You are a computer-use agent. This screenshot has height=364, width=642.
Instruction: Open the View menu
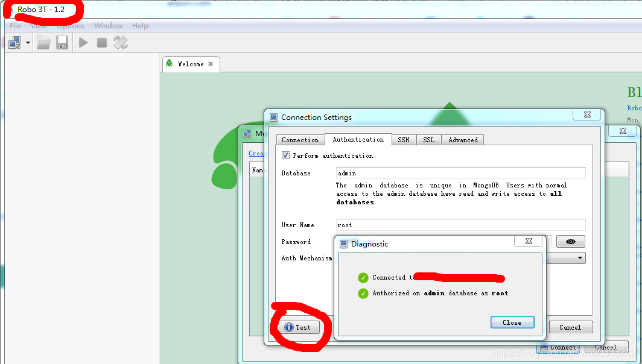(x=39, y=26)
